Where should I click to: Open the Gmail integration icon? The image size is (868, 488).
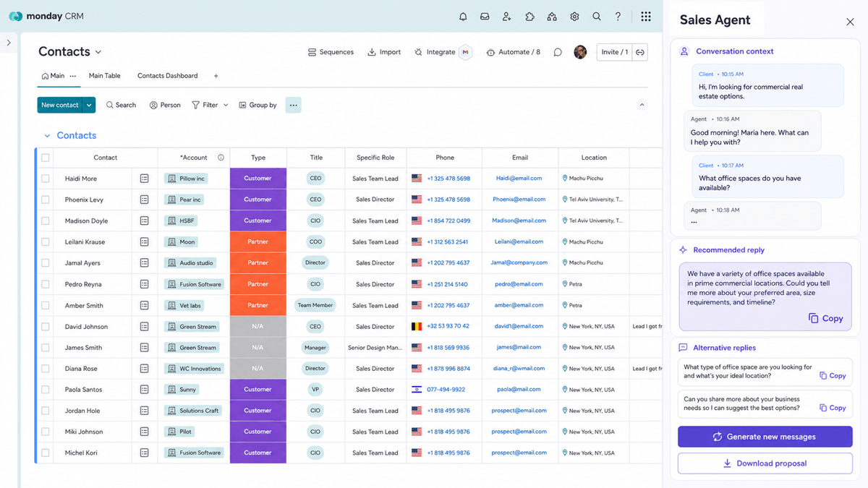pyautogui.click(x=466, y=52)
